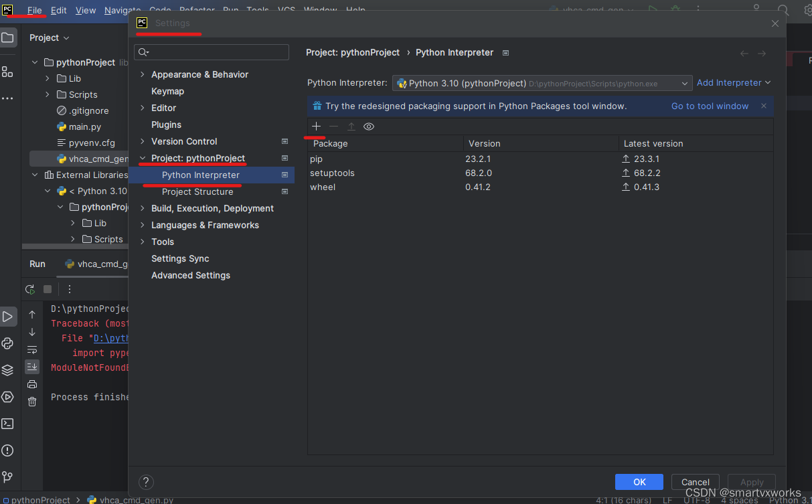Open the Services icon in the sidebar
This screenshot has height=504, width=812.
tap(7, 397)
